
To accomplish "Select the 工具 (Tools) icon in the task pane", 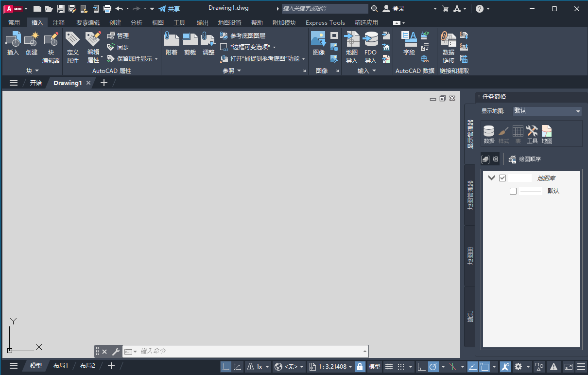I will coord(532,131).
